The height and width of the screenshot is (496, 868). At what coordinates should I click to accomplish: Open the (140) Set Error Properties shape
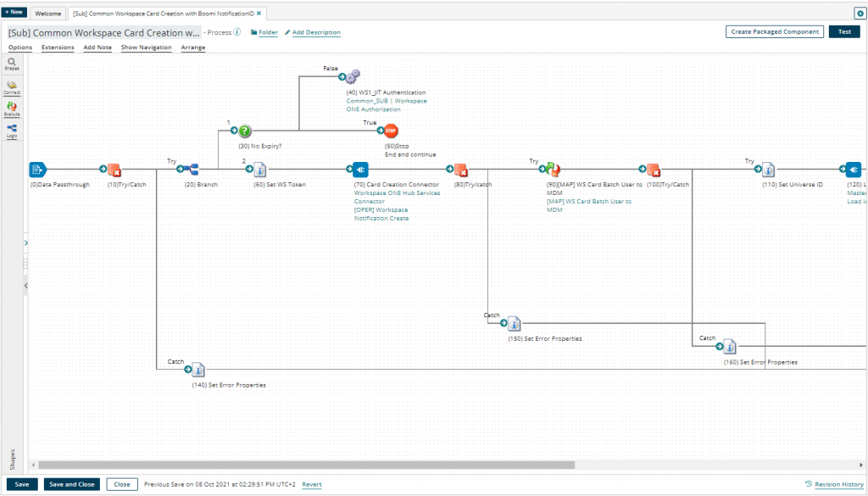point(198,370)
